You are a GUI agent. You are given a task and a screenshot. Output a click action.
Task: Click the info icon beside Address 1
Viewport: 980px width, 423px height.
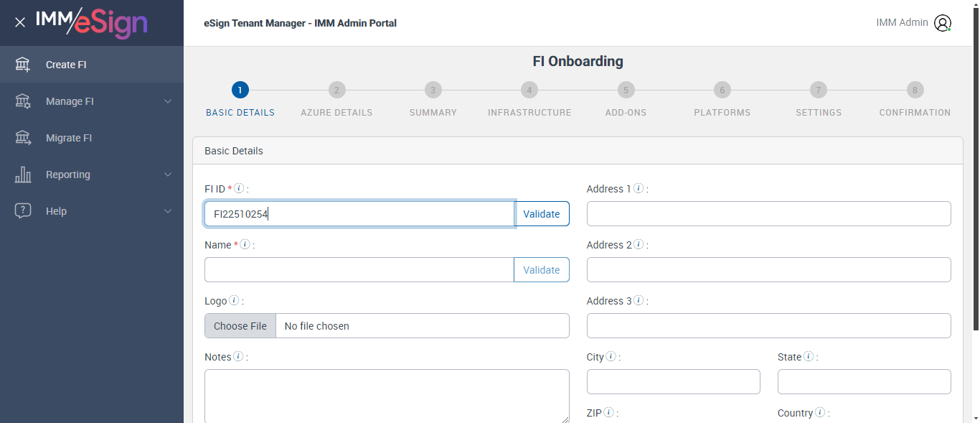tap(639, 189)
